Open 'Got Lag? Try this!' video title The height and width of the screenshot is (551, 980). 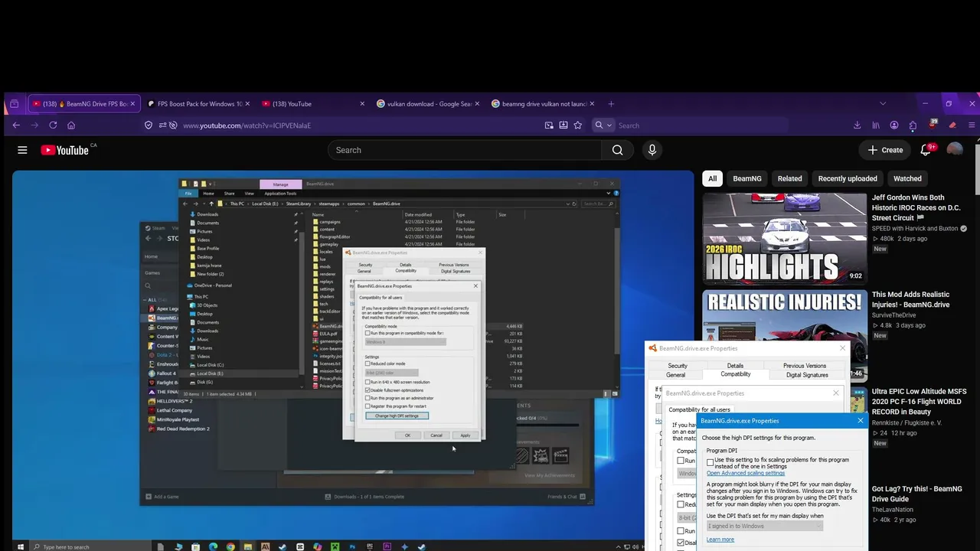coord(917,494)
